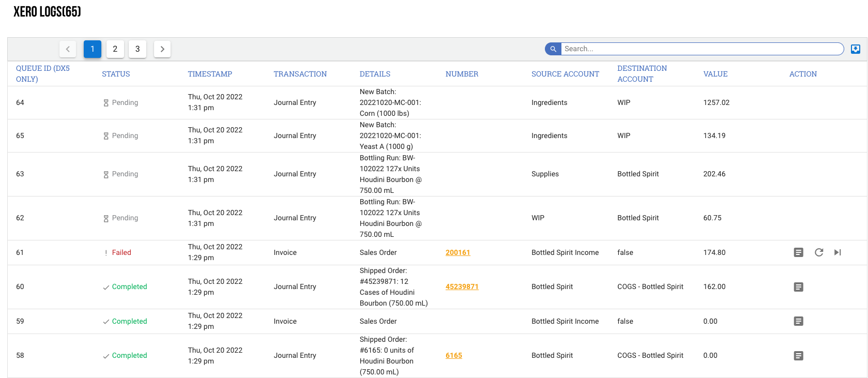Open log details icon for queue 59
The image size is (868, 378).
click(x=799, y=321)
